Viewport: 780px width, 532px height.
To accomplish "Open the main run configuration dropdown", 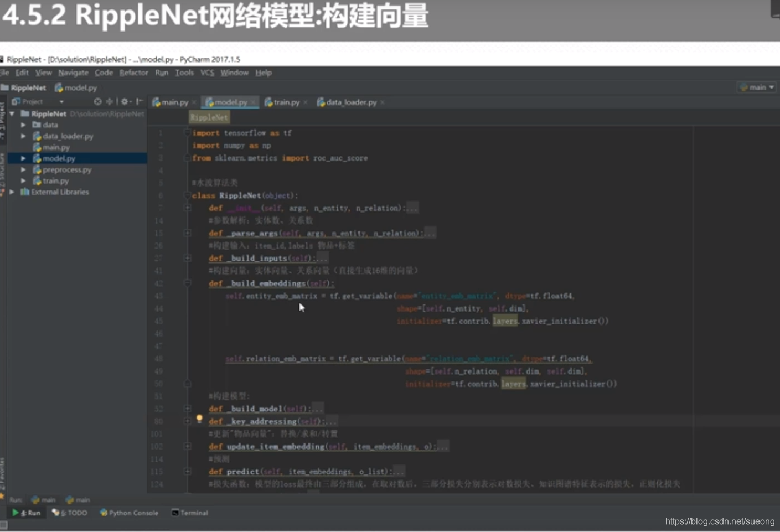I will coord(757,87).
